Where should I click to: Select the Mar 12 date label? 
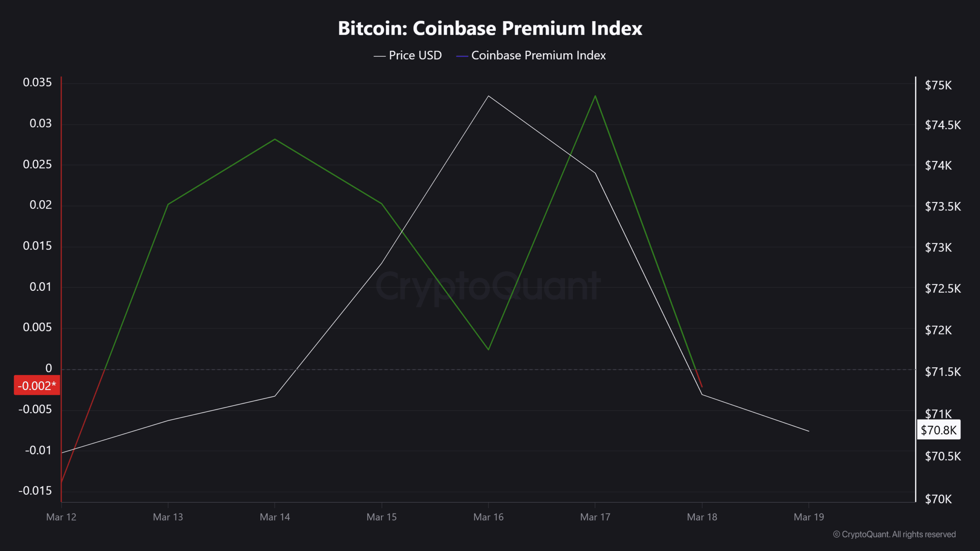[x=61, y=517]
